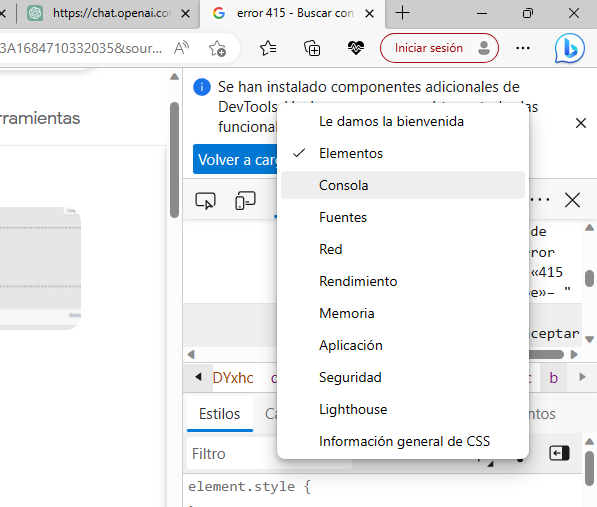Click the b breadcrumb element
The height and width of the screenshot is (507, 597).
[553, 378]
